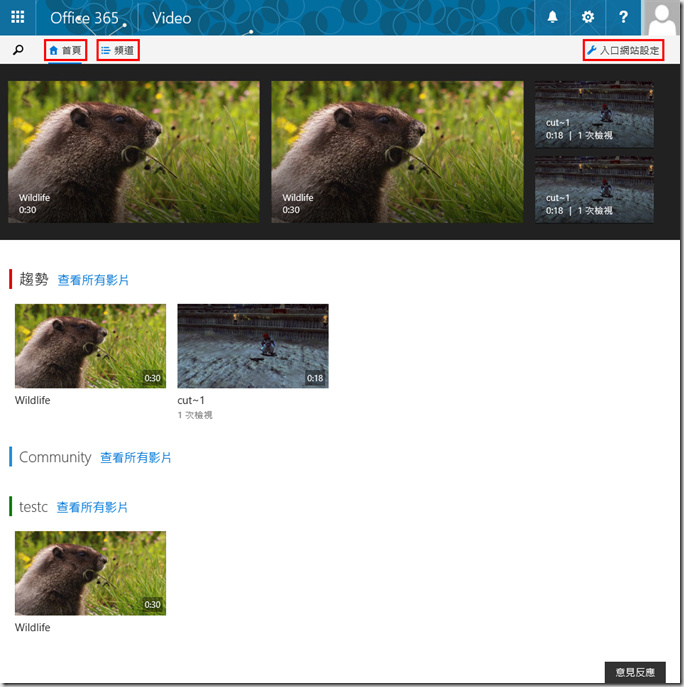Open the user profile avatar

coord(661,17)
